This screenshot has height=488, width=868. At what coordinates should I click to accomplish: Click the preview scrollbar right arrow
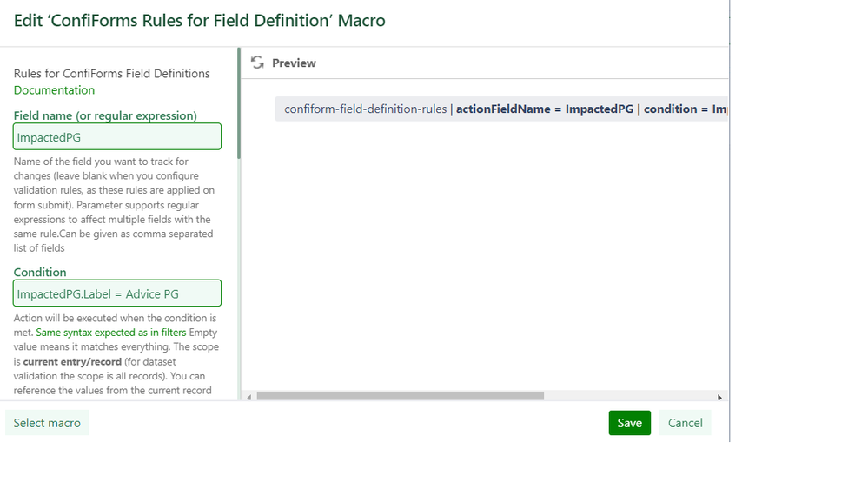click(x=719, y=397)
